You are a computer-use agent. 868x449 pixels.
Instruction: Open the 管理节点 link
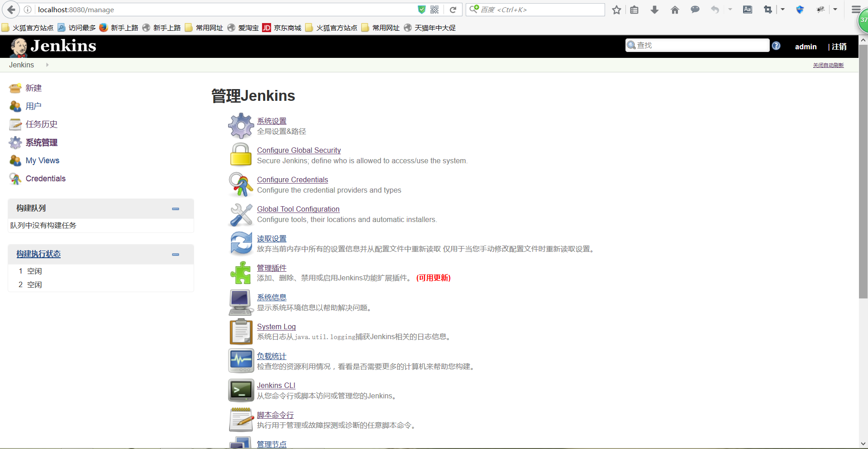click(x=272, y=444)
